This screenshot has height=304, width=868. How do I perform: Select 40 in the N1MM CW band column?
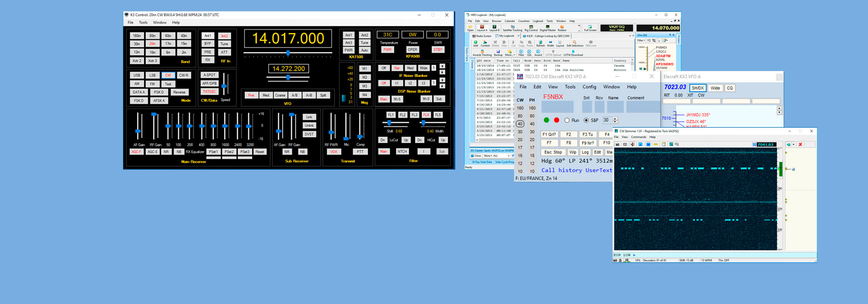(x=520, y=123)
